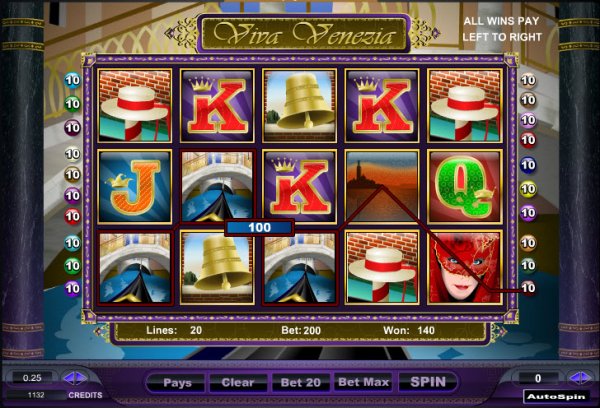Open the Pays paytable
Viewport: 600px width, 408px height.
point(177,382)
